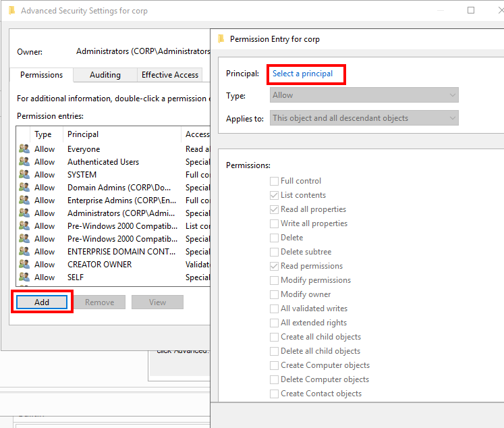Screen dimensions: 504x428
Task: Click the user group icon beside Everyone
Action: click(x=24, y=149)
